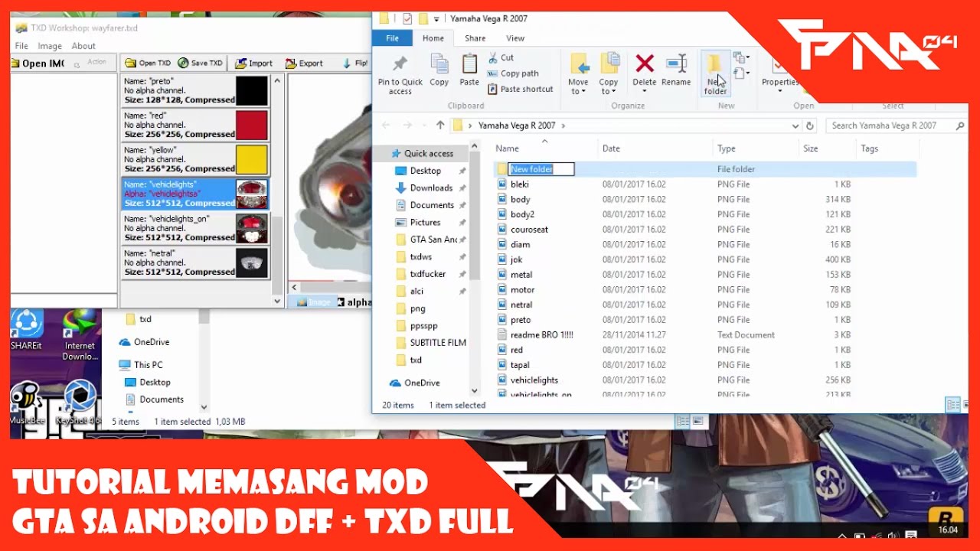Click Open TXD in TXD Workshop
980x551 pixels.
(x=147, y=63)
